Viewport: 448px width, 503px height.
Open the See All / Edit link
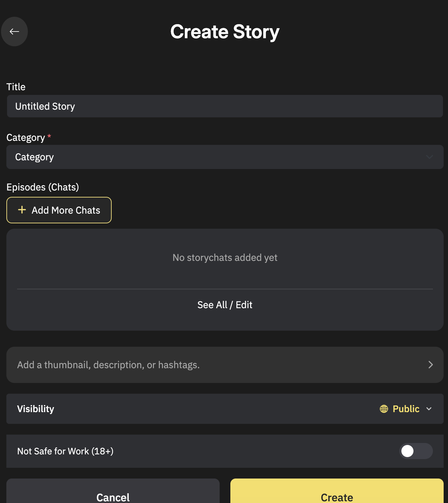[225, 305]
